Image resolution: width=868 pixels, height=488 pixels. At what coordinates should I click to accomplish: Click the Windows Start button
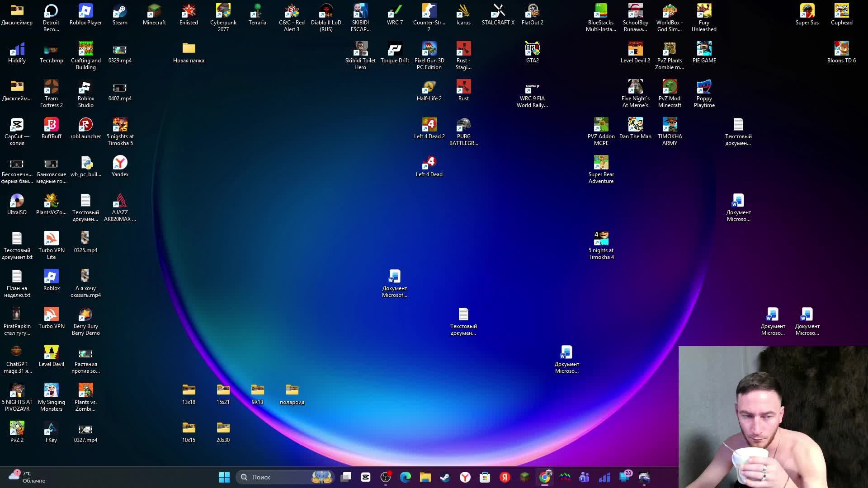coord(224,477)
